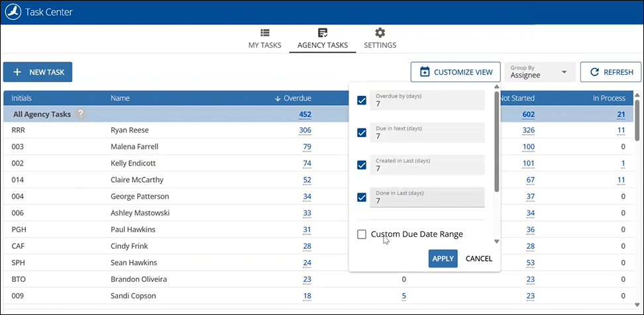The height and width of the screenshot is (315, 644).
Task: Open the 452 overdue All Agency Tasks link
Action: [x=305, y=114]
